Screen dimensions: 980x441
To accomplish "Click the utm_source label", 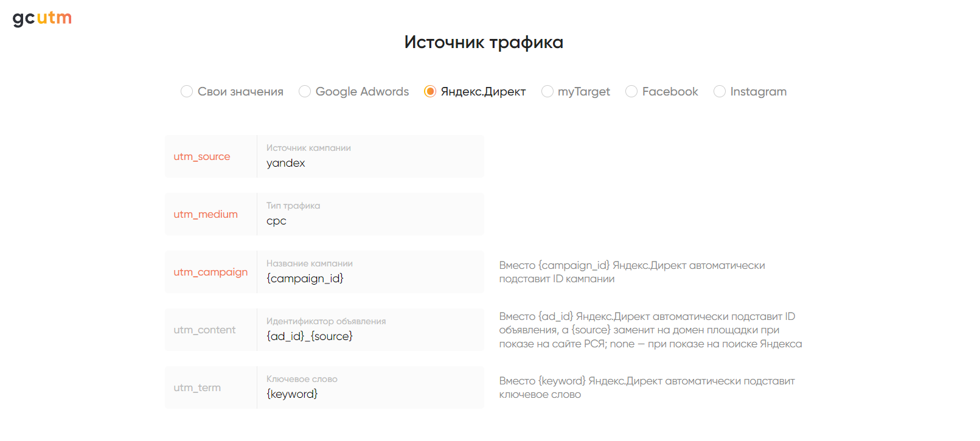I will [x=202, y=156].
